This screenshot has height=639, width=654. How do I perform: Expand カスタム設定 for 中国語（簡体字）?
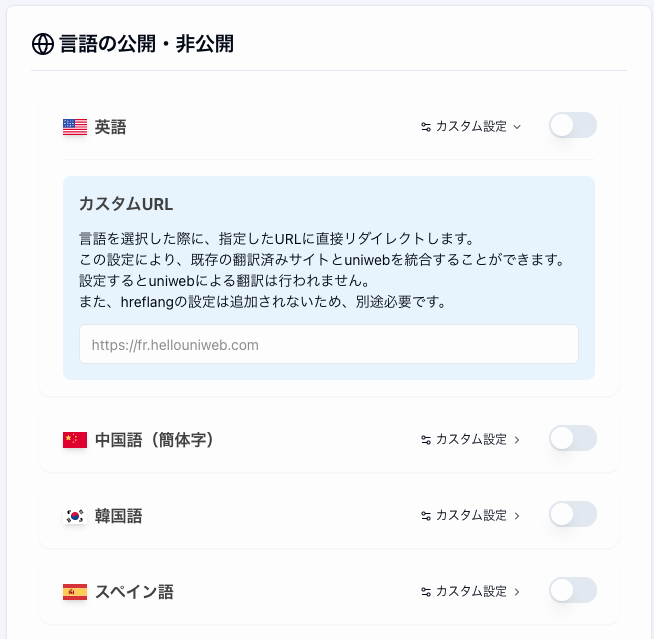517,440
